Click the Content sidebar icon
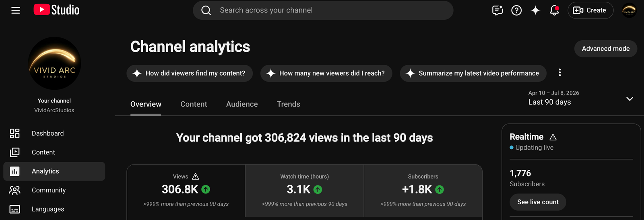 [x=15, y=152]
